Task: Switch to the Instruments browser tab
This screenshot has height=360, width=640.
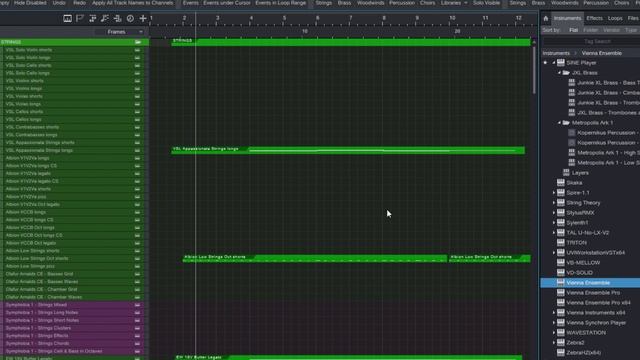Action: [x=567, y=18]
